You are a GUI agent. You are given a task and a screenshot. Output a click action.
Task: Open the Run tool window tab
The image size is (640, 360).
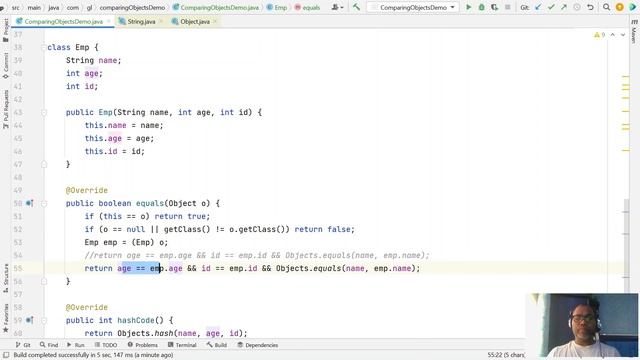click(x=76, y=345)
